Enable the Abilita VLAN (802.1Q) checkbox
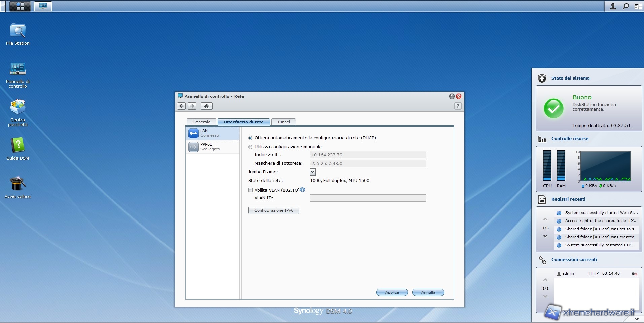Viewport: 644px width, 323px height. [250, 190]
